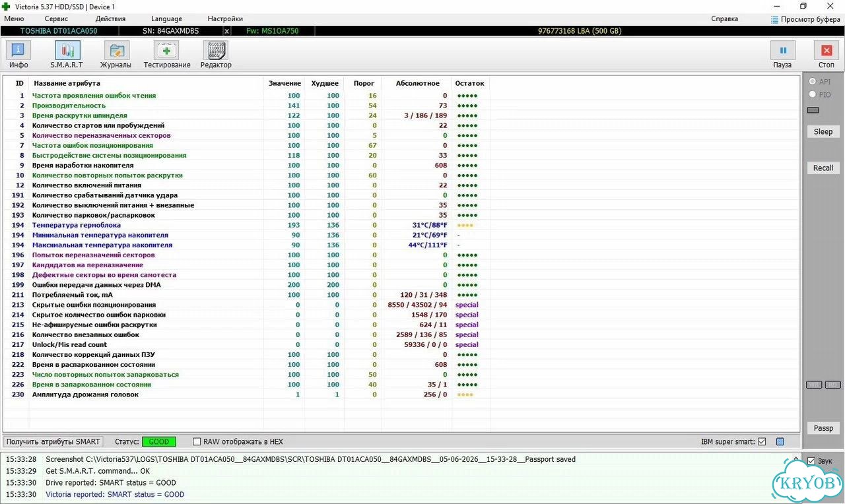
Task: Select the Температура гермоблока attribute row
Action: 401,225
